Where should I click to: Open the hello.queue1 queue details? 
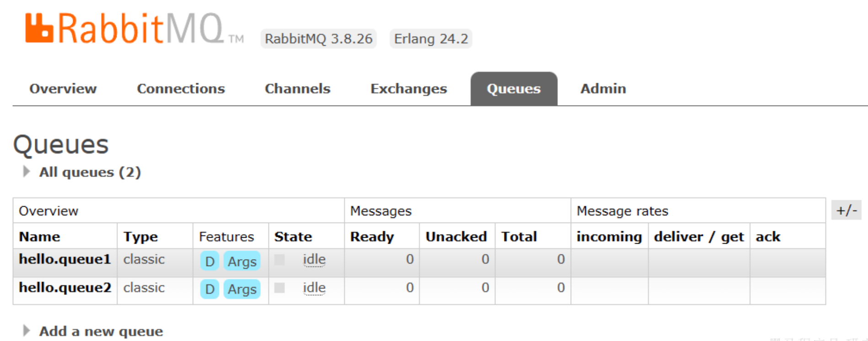tap(65, 259)
